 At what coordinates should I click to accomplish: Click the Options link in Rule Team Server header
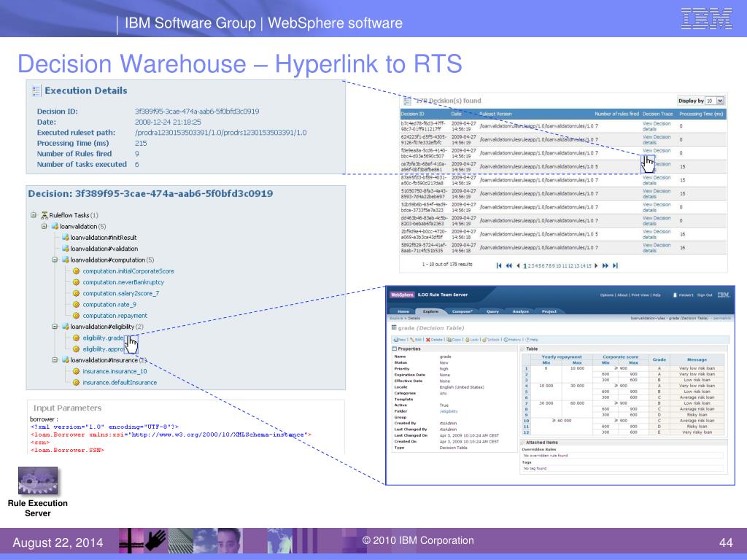coord(606,295)
